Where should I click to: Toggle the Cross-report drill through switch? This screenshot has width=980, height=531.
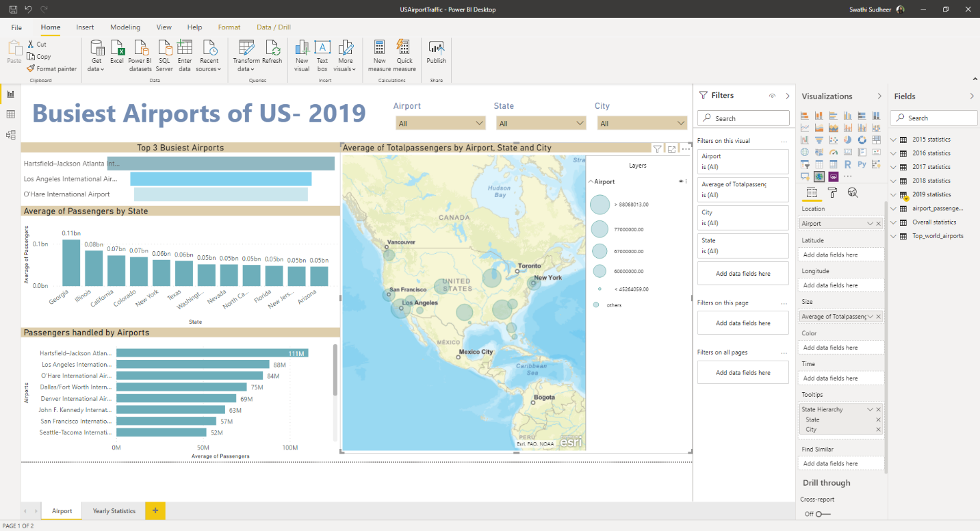point(822,514)
